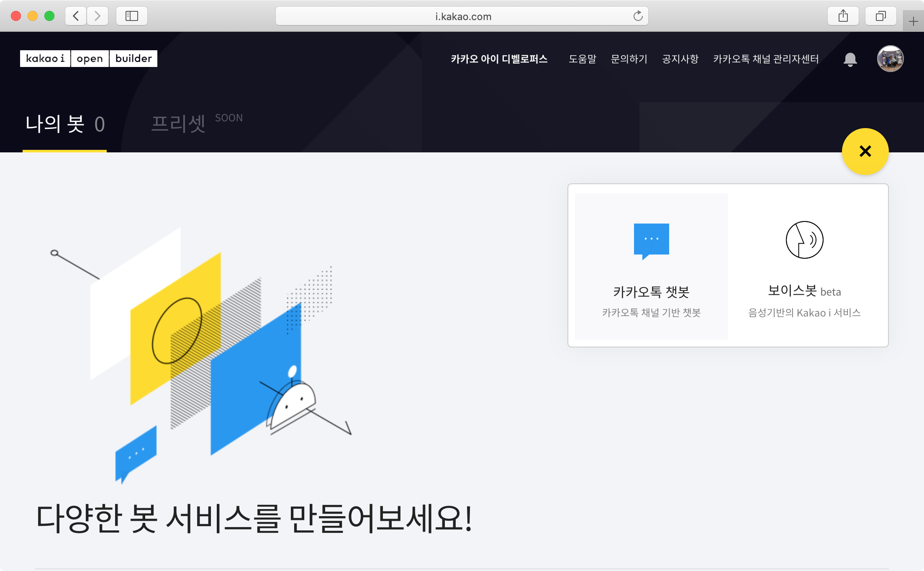The height and width of the screenshot is (571, 924).
Task: Go forward with Safari's forward arrow
Action: tap(98, 16)
